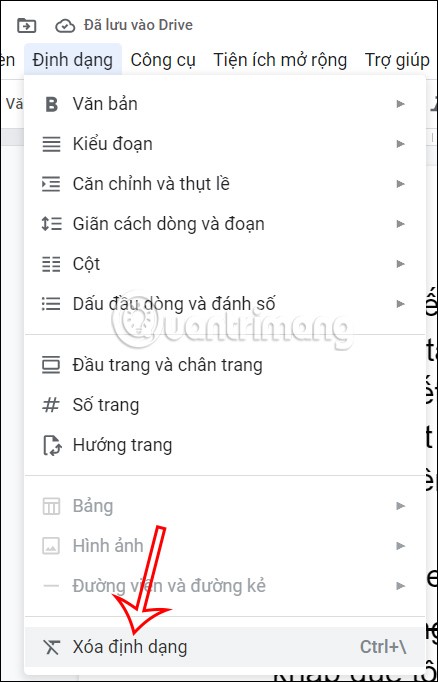Click the cloud saved-to-Drive status icon
This screenshot has width=438, height=682.
(x=65, y=26)
